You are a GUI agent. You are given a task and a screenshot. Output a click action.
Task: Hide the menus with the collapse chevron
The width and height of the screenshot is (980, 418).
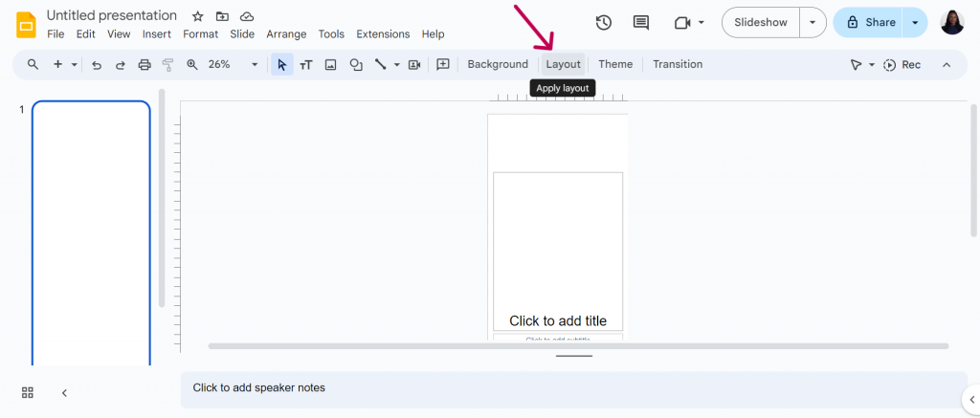[x=947, y=64]
